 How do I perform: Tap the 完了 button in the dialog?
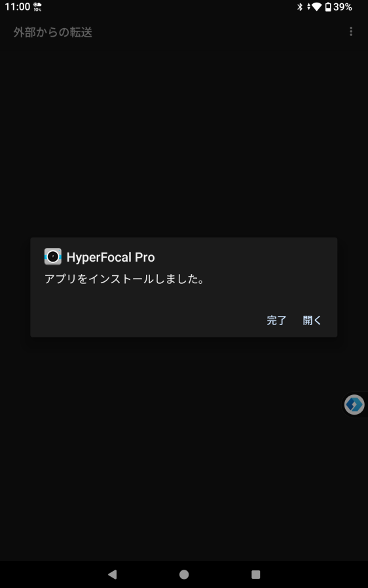(x=276, y=320)
